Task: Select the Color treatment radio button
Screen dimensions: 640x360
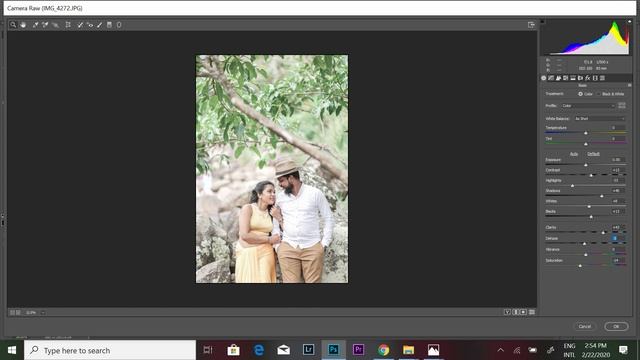Action: tap(580, 94)
